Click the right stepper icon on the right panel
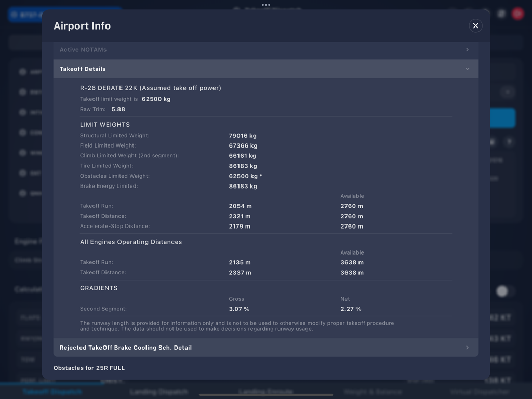532x399 pixels. pos(510,141)
